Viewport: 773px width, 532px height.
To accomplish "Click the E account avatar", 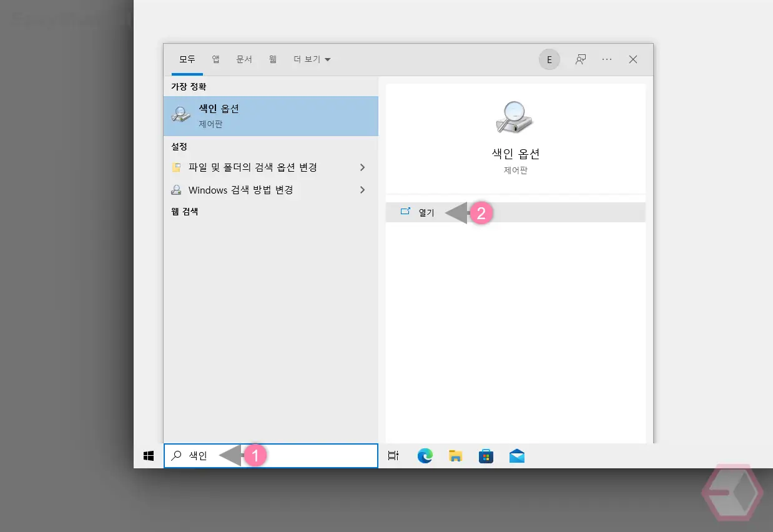I will [549, 59].
